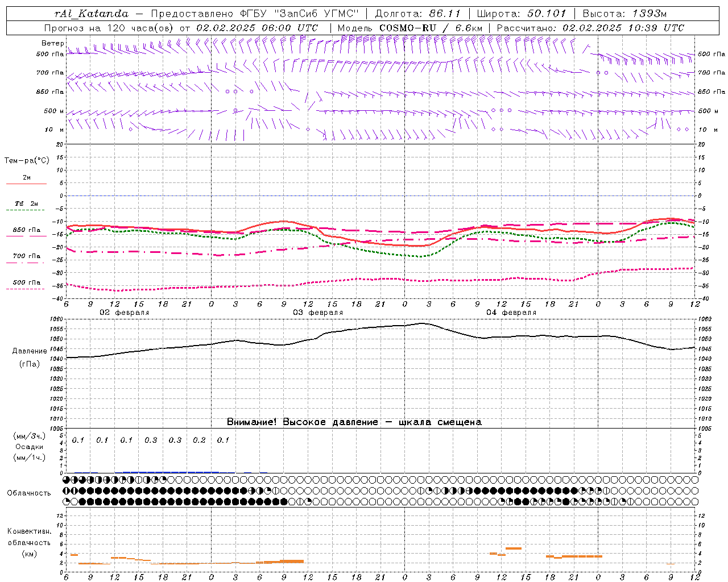728x582 pixels.
Task: Click the Td 2м legend label
Action: coord(27,203)
